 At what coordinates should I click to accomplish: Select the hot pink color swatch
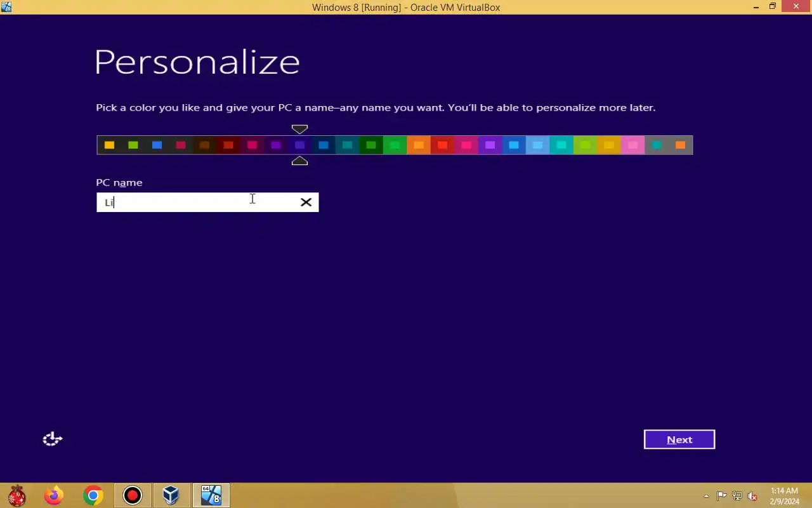466,145
